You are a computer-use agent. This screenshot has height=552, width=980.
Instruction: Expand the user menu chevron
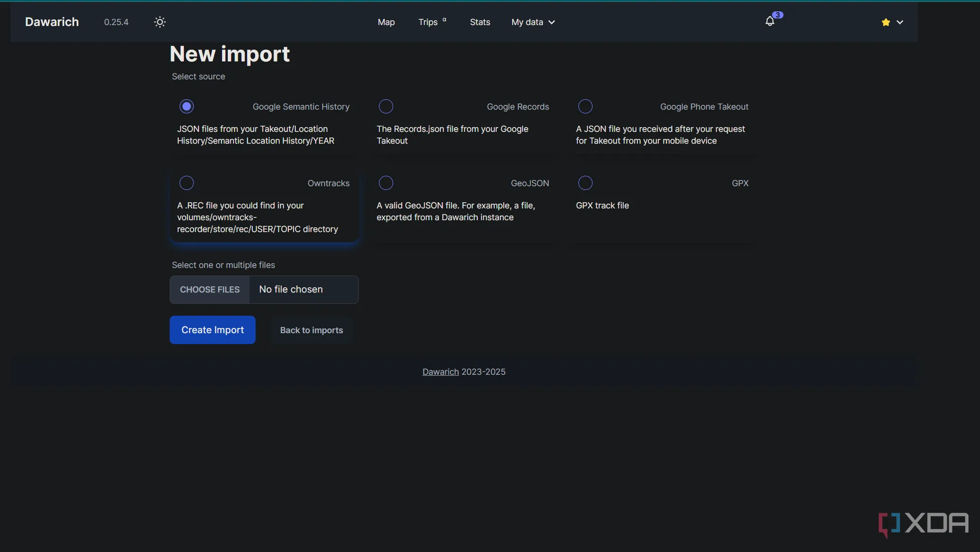coord(900,22)
